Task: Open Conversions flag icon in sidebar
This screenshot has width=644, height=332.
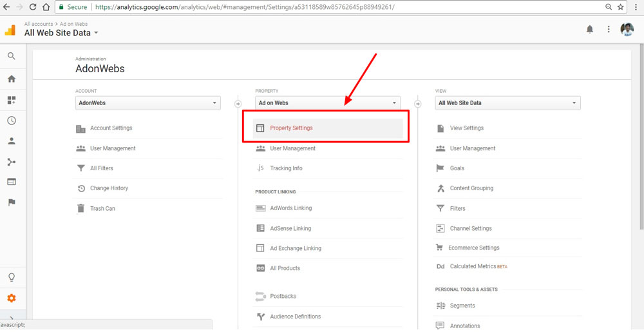Action: point(12,202)
